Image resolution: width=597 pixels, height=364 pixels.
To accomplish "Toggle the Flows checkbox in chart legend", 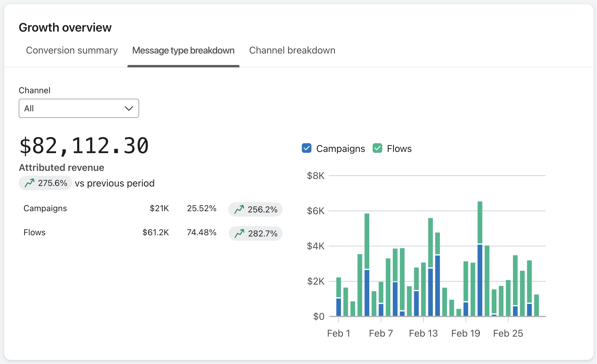I will [x=377, y=148].
